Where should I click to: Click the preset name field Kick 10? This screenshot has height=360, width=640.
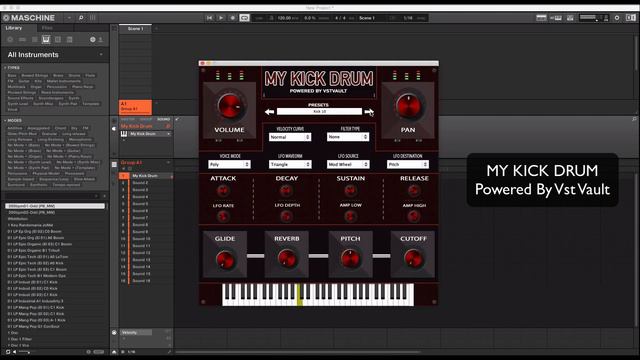(x=319, y=111)
